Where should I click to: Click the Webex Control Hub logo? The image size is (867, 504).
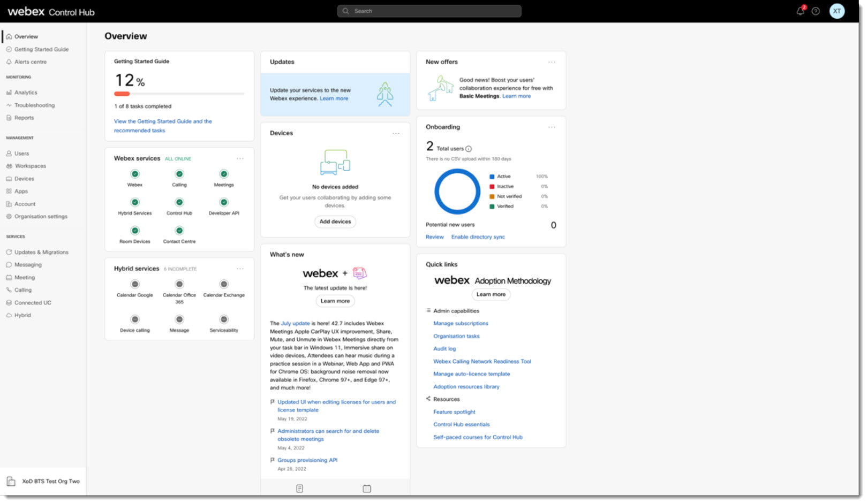pos(51,12)
